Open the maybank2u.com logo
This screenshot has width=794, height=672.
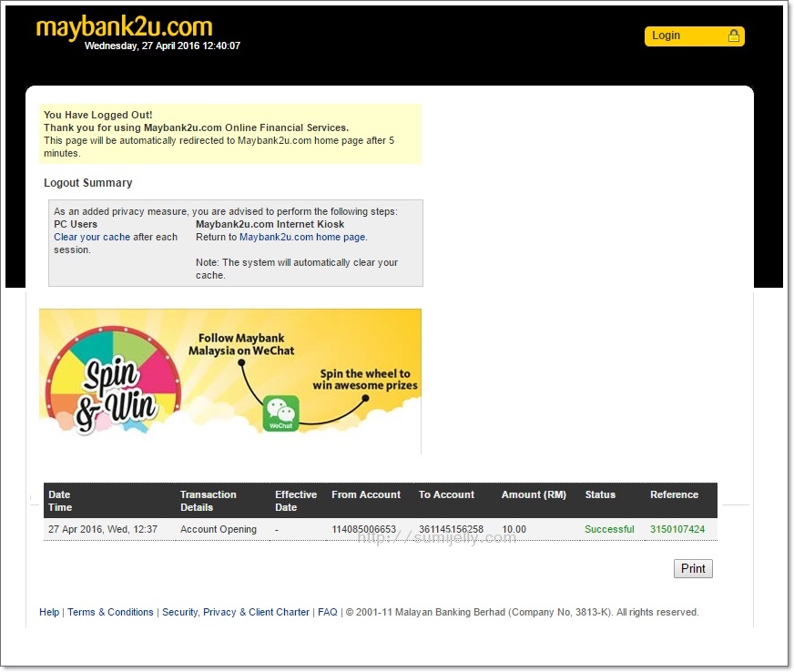point(125,26)
